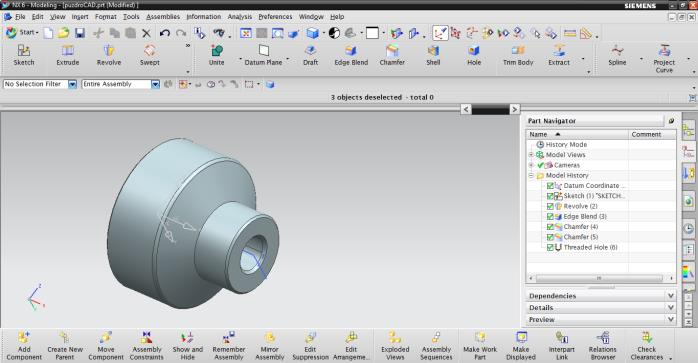
Task: Toggle the Revolve (2) checkbox
Action: click(550, 206)
